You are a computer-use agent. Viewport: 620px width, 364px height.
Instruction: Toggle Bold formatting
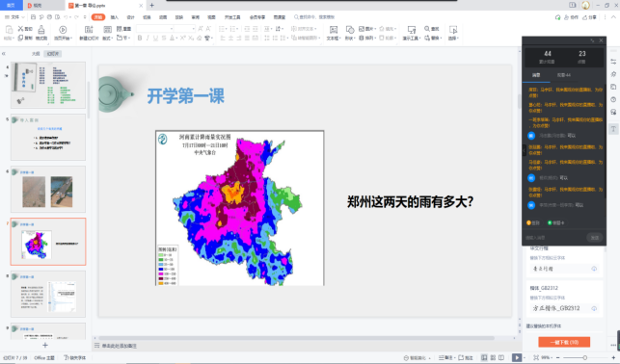click(x=140, y=38)
